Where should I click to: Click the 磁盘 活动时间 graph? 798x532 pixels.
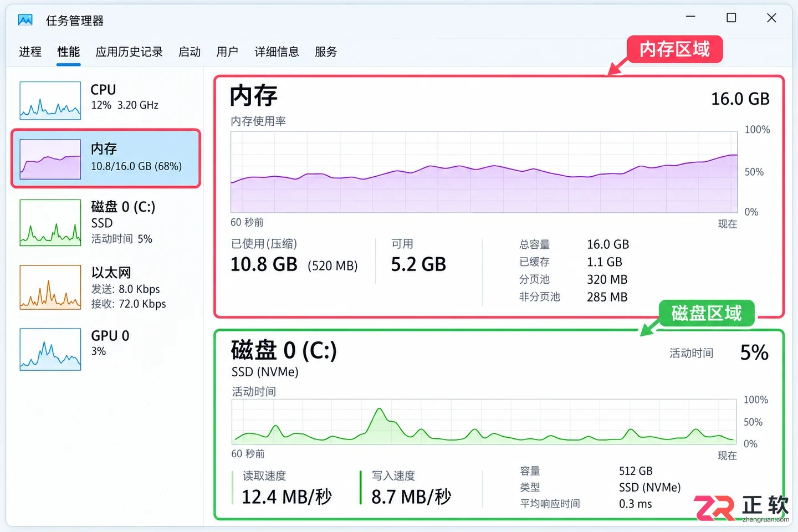[x=484, y=421]
